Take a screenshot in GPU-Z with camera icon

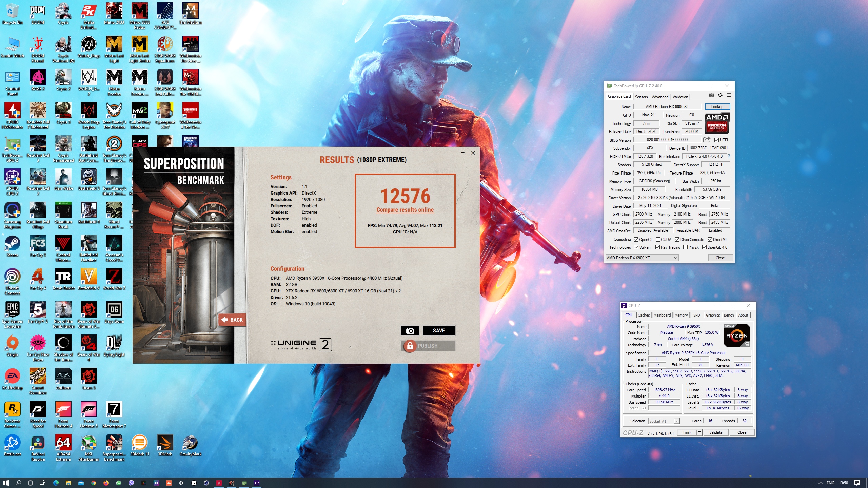pyautogui.click(x=711, y=95)
